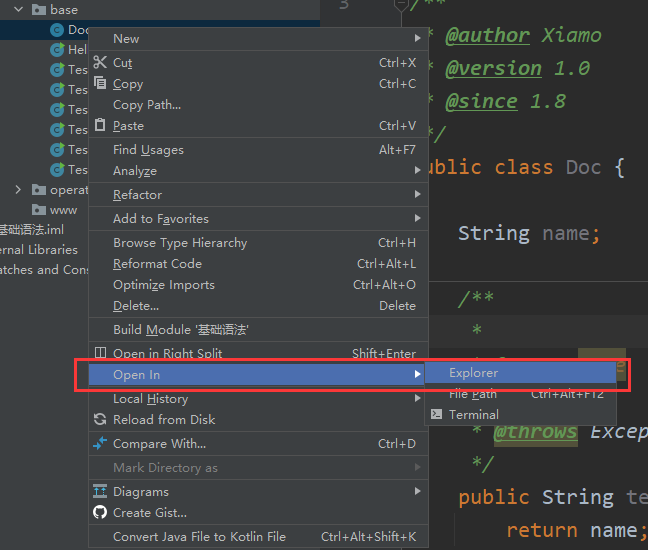This screenshot has width=648, height=550.
Task: Click the @version tag in editor
Action: point(493,69)
